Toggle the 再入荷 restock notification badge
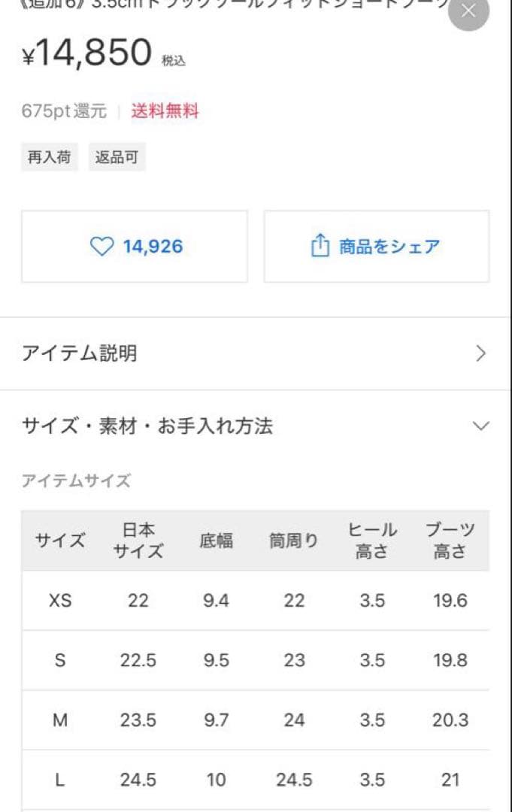The width and height of the screenshot is (512, 812). click(x=49, y=157)
